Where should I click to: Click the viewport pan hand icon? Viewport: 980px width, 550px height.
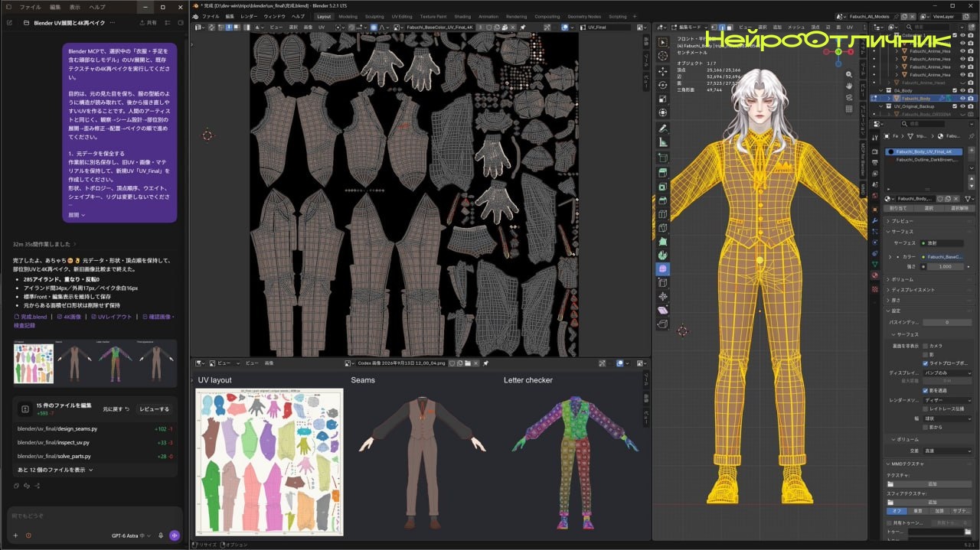pos(849,86)
